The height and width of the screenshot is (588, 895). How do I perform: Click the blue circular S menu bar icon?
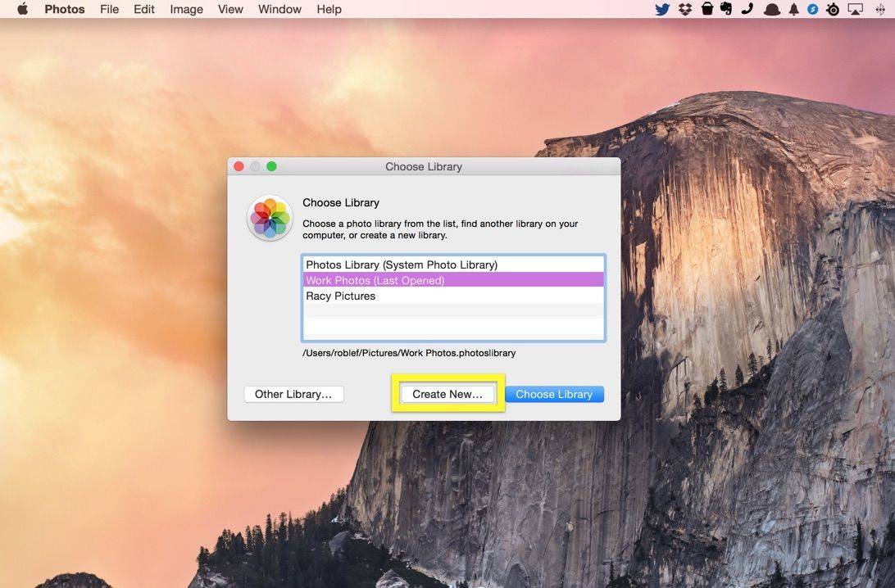(812, 9)
